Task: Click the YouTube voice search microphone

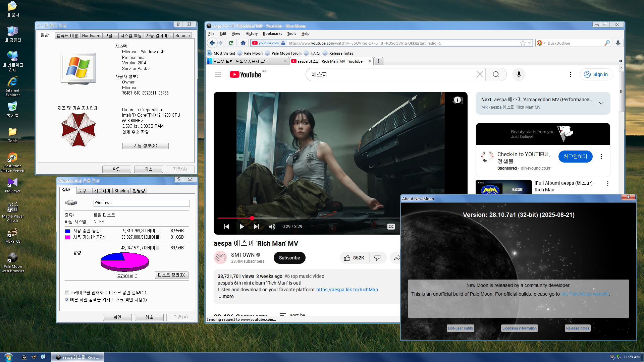Action: click(x=519, y=74)
